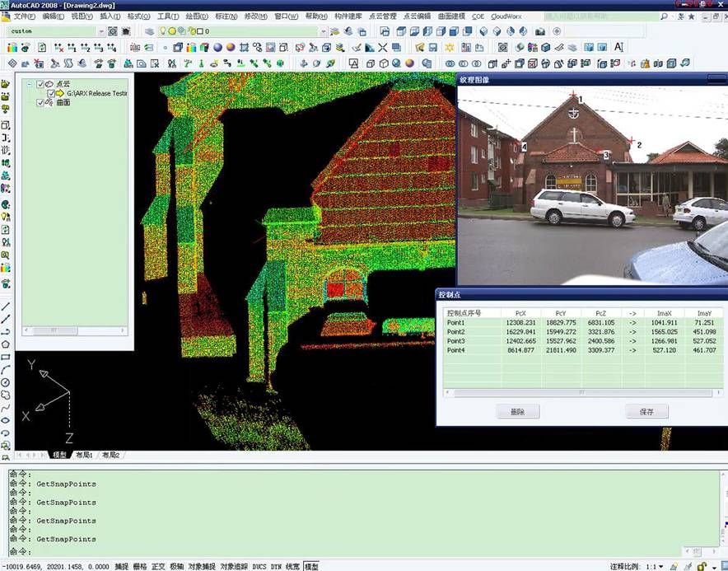Toggle 捕捉 snap mode in status bar
The height and width of the screenshot is (571, 728).
[122, 566]
